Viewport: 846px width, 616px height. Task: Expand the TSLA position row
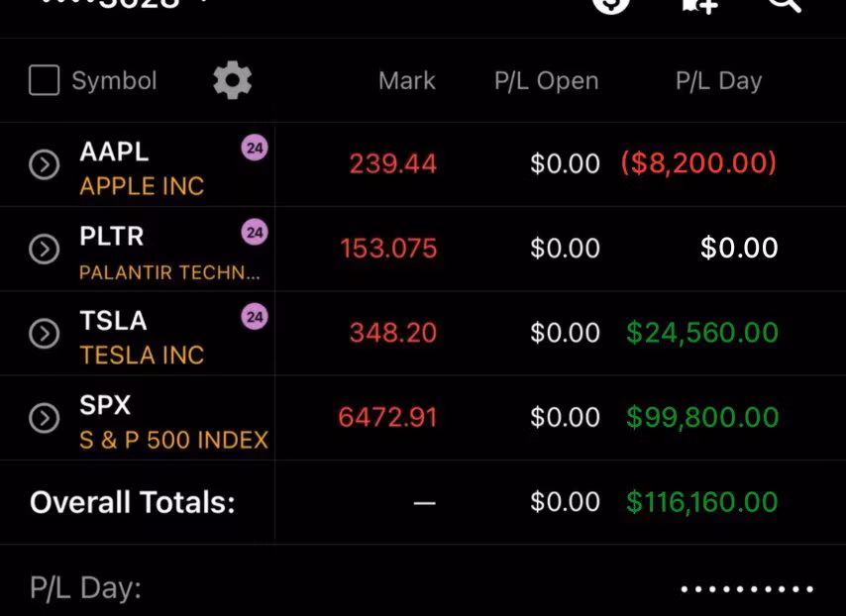45,334
